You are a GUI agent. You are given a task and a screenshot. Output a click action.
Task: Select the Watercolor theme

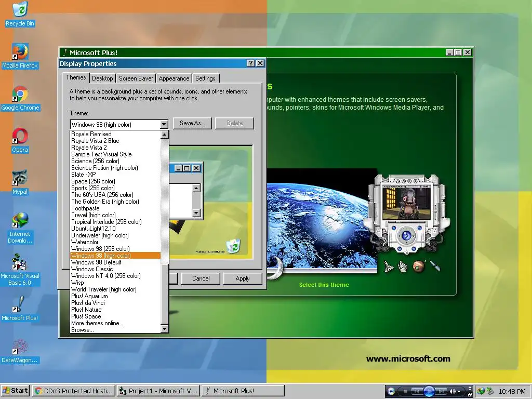(115, 242)
